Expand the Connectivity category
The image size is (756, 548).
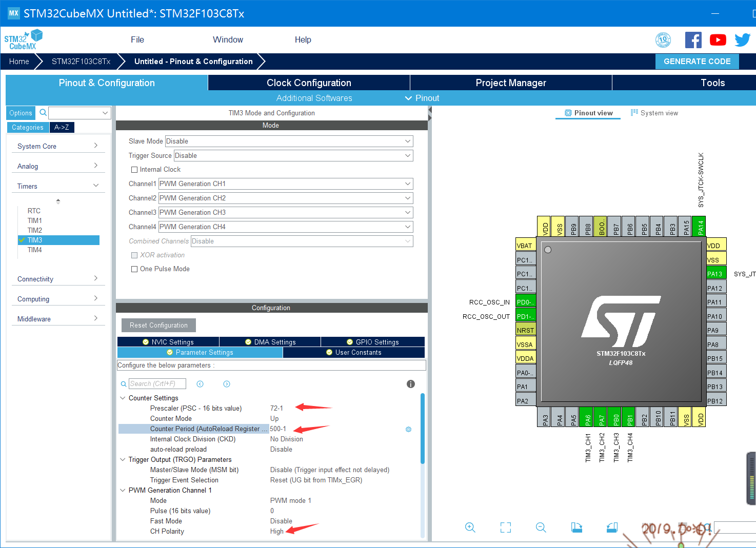click(57, 279)
